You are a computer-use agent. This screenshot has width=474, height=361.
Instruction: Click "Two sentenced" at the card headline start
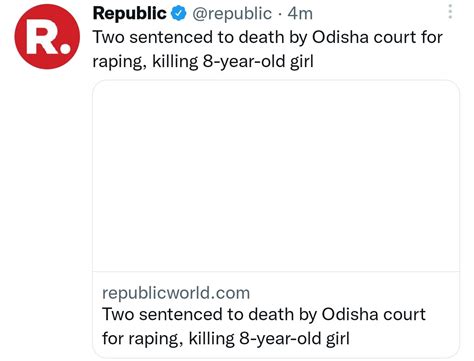click(163, 315)
